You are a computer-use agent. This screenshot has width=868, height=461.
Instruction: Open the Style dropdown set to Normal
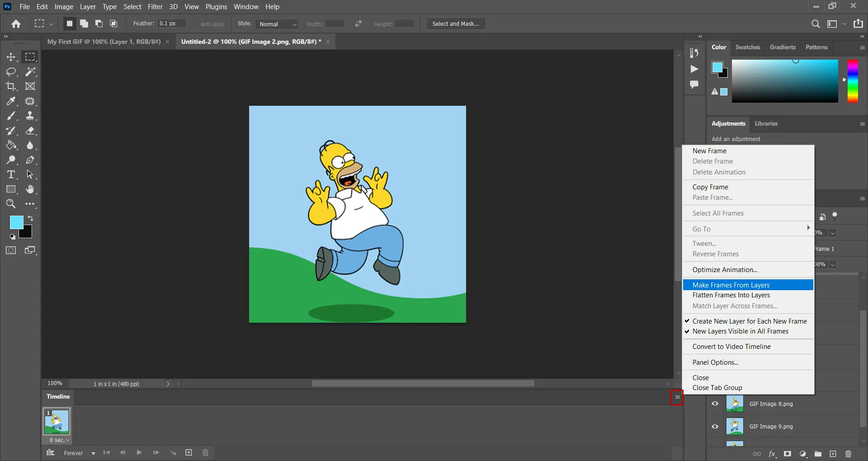[x=277, y=24]
